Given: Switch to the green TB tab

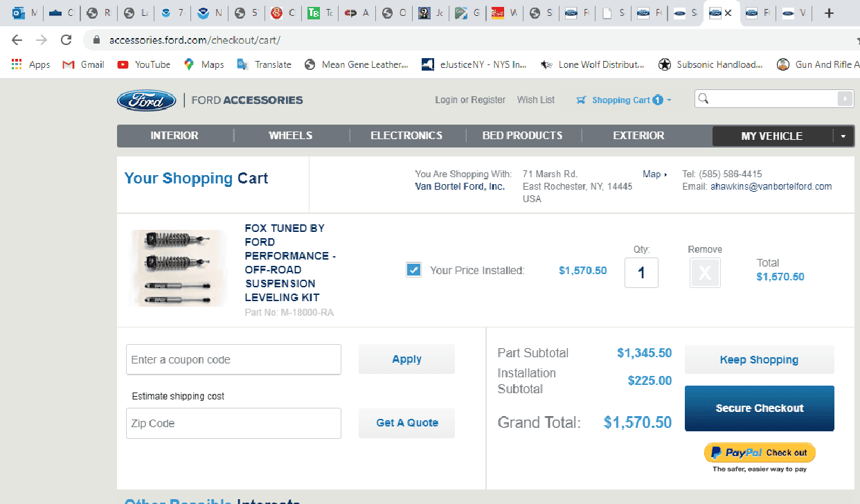Looking at the screenshot, I should [x=320, y=13].
